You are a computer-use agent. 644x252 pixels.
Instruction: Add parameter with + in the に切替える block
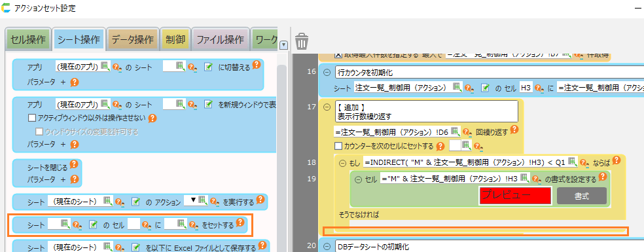pos(63,82)
